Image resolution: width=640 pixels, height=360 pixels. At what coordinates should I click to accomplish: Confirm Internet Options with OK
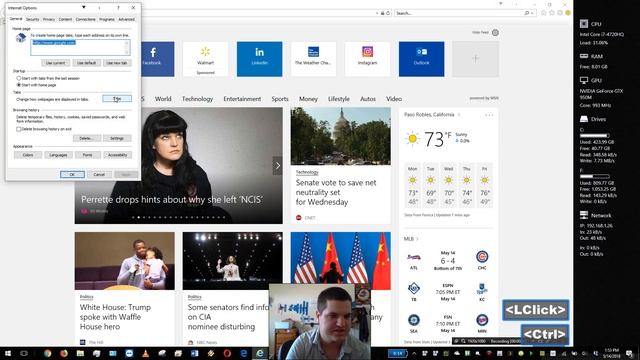click(72, 174)
